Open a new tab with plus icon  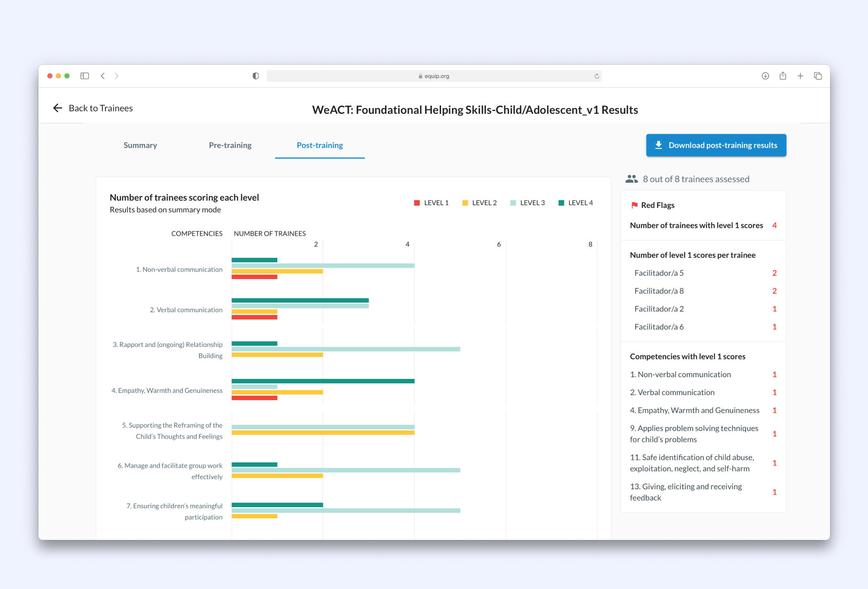tap(800, 76)
